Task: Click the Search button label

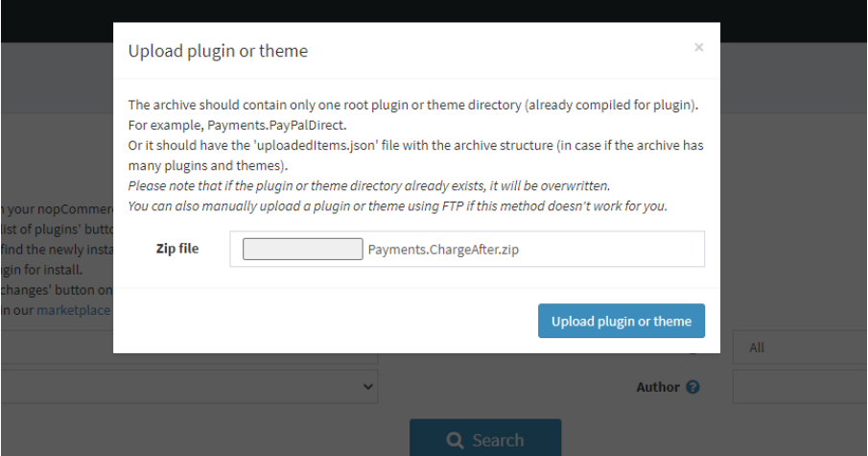Action: point(498,441)
